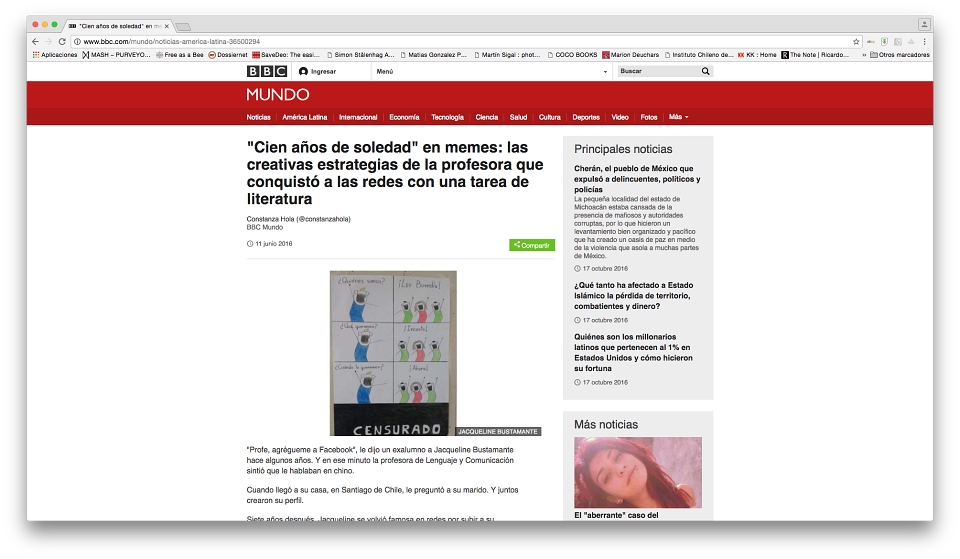Go back with the browser back arrow
This screenshot has width=960, height=559.
coord(35,42)
